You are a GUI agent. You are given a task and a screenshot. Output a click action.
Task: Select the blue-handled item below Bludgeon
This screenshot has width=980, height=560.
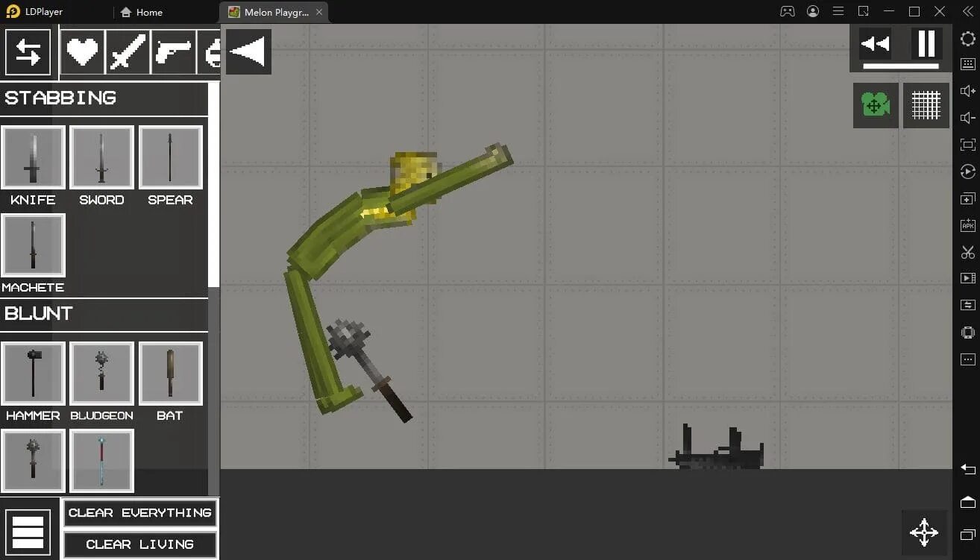pos(101,461)
